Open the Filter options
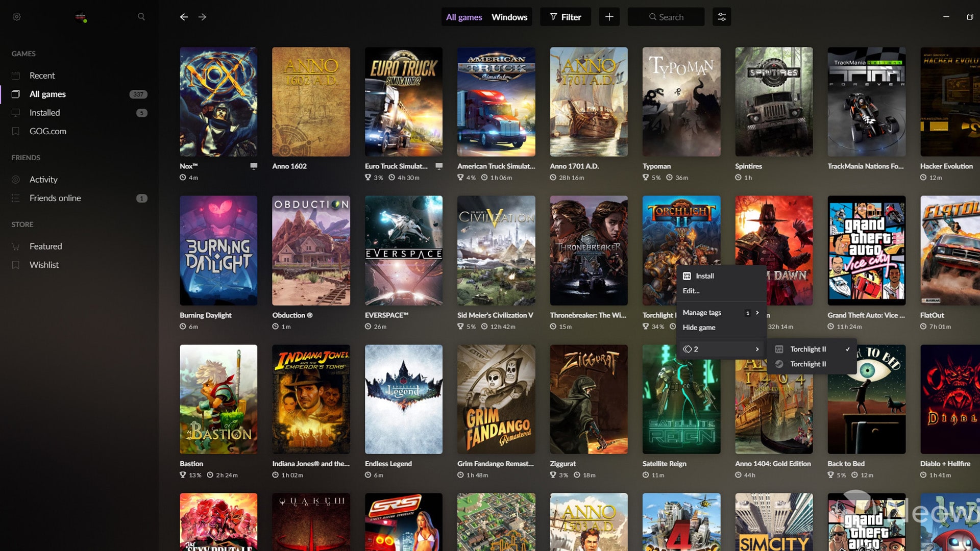 (566, 17)
